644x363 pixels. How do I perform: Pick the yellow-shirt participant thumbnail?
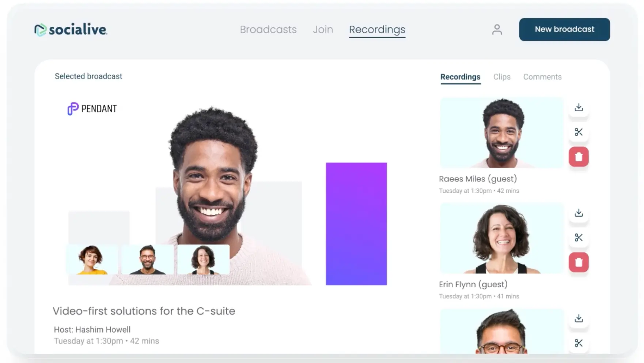[92, 259]
